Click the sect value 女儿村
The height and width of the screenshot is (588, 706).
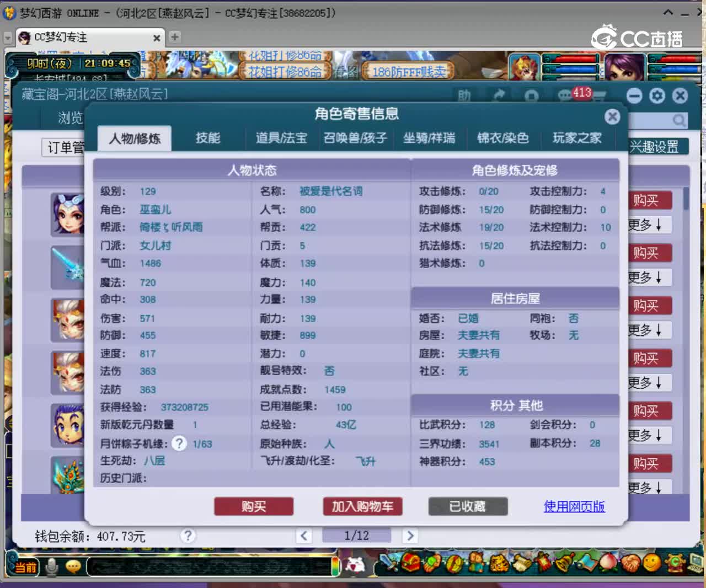coord(156,245)
